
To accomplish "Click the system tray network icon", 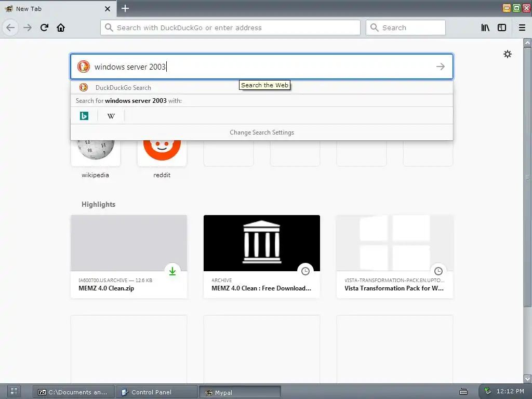I will (x=487, y=391).
